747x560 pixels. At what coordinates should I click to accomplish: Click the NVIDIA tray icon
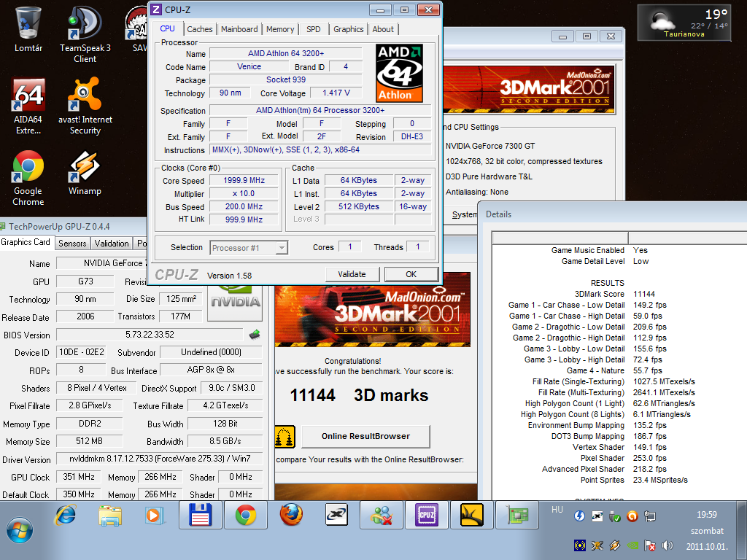click(632, 545)
